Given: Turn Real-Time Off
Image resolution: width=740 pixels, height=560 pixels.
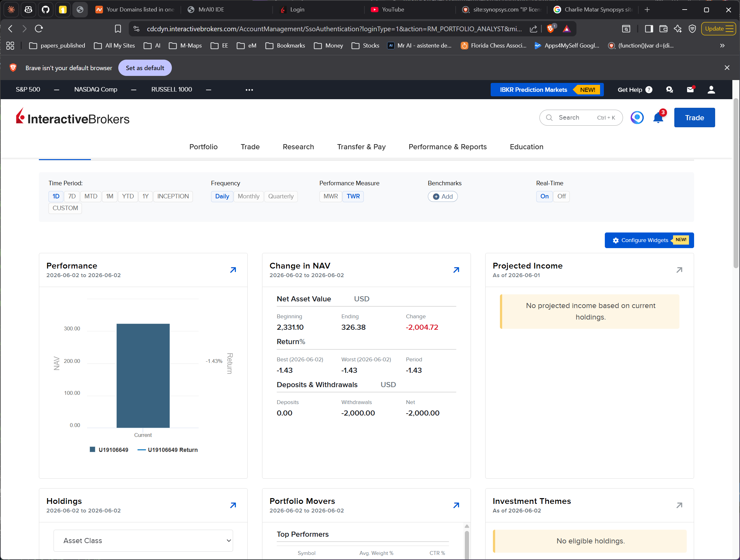Looking at the screenshot, I should 561,196.
